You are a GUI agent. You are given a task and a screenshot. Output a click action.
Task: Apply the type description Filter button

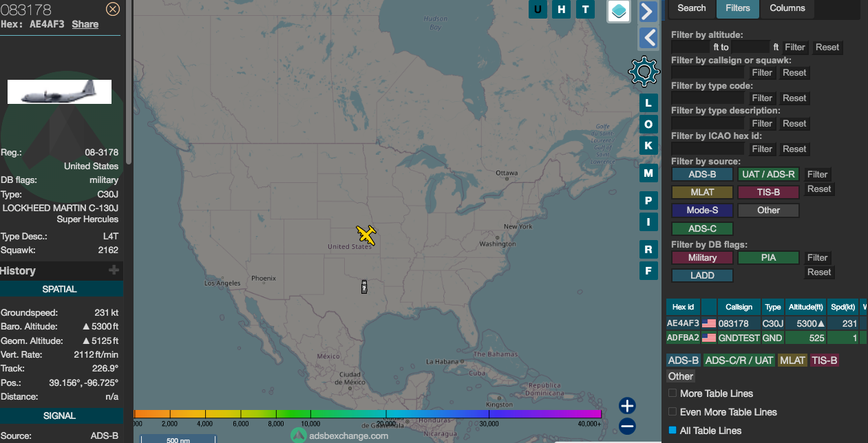[x=762, y=124]
